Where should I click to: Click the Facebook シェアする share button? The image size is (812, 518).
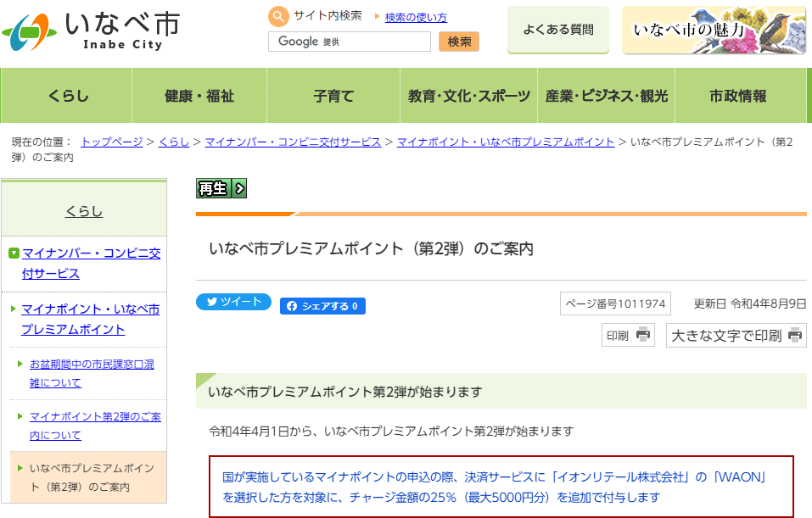pos(322,306)
